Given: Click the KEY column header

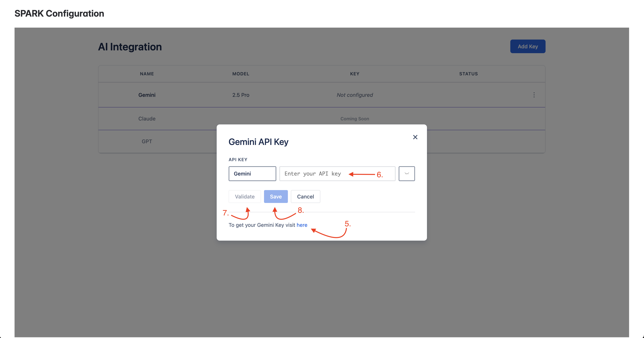Looking at the screenshot, I should pyautogui.click(x=354, y=73).
